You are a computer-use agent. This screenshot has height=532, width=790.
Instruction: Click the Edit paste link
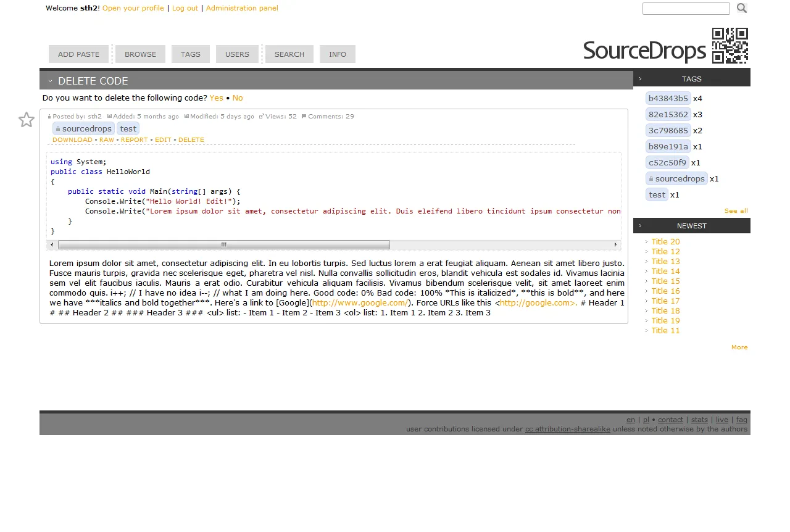point(163,140)
